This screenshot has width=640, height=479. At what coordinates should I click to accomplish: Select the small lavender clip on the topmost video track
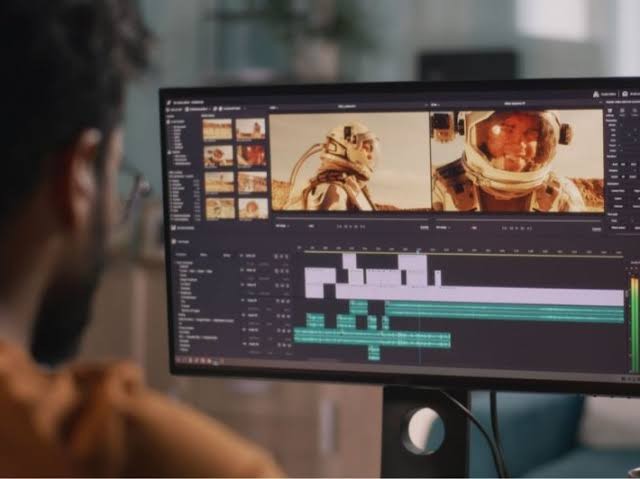[349, 262]
